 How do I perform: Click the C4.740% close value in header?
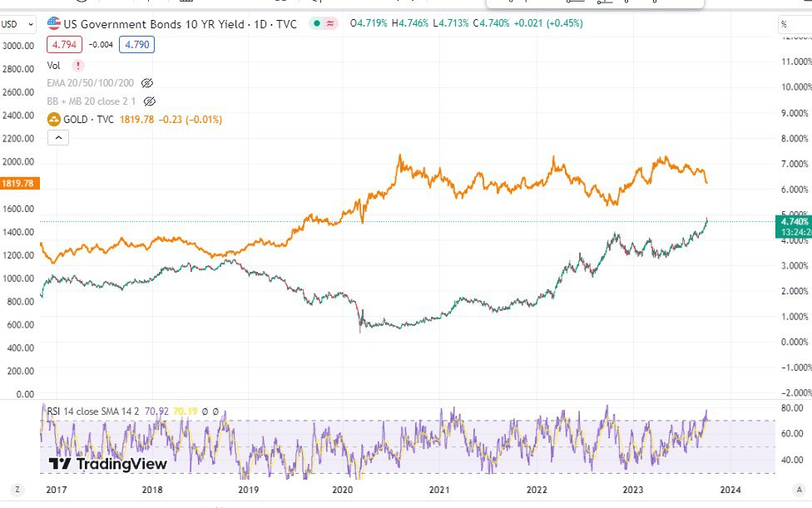pyautogui.click(x=491, y=23)
